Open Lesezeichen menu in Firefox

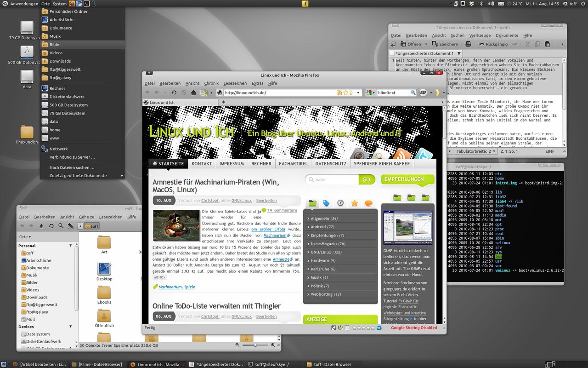tap(235, 83)
